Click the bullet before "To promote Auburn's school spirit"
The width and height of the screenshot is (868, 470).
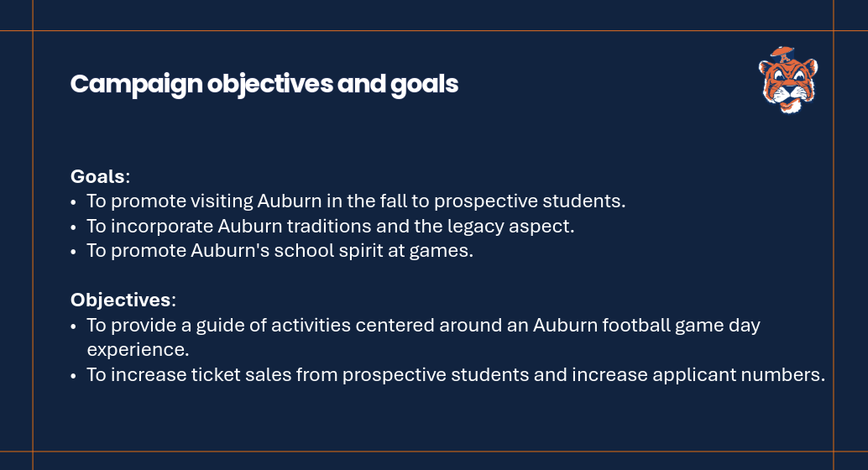[x=75, y=252]
